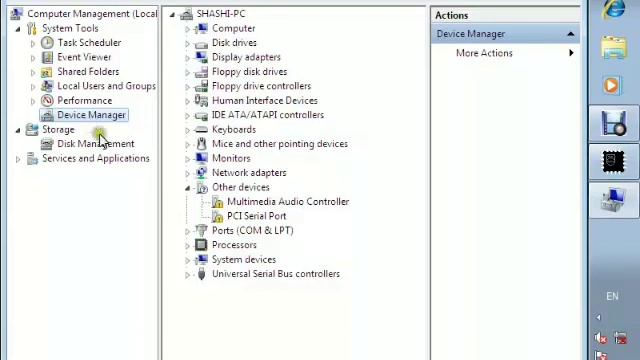
Task: Click the Services and Applications icon
Action: coord(32,158)
